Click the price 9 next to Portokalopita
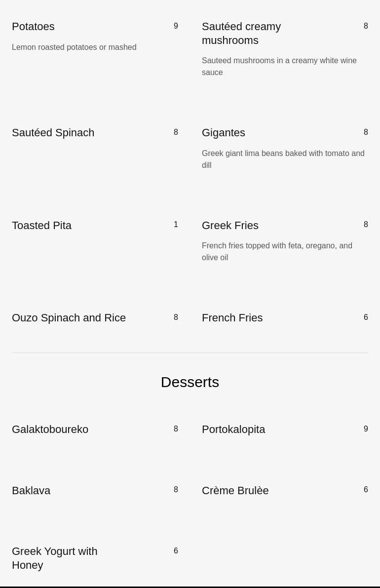 pos(366,429)
